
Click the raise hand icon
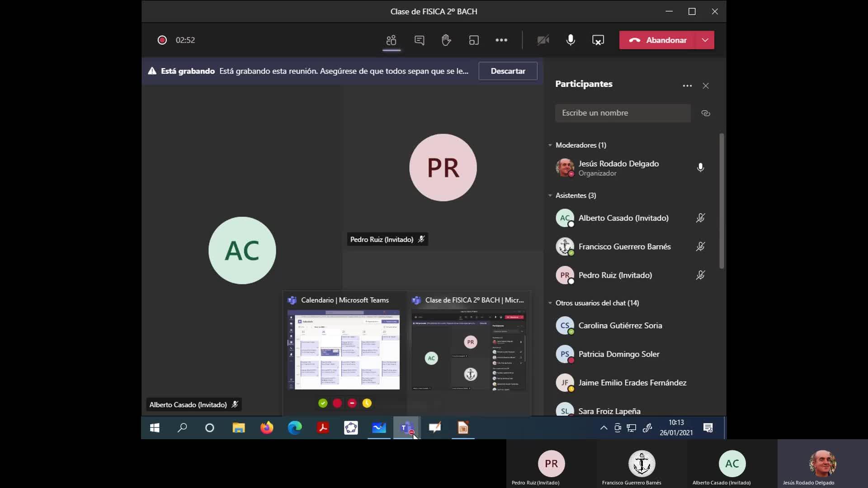click(446, 40)
